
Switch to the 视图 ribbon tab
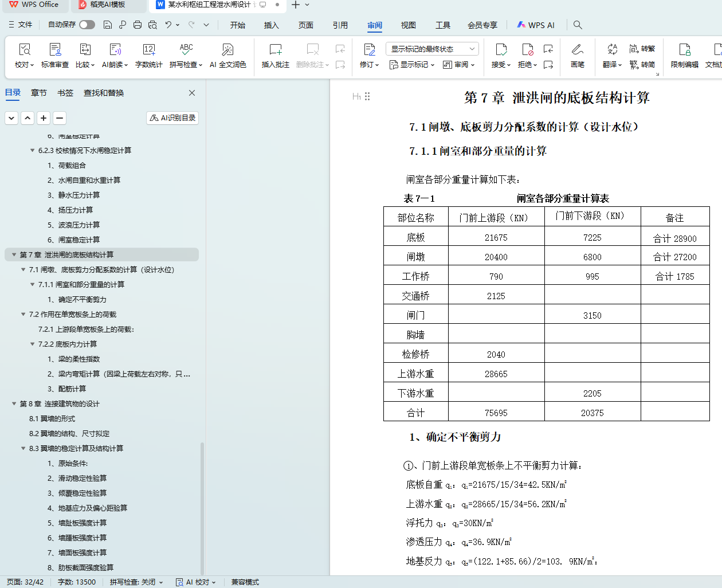[408, 25]
